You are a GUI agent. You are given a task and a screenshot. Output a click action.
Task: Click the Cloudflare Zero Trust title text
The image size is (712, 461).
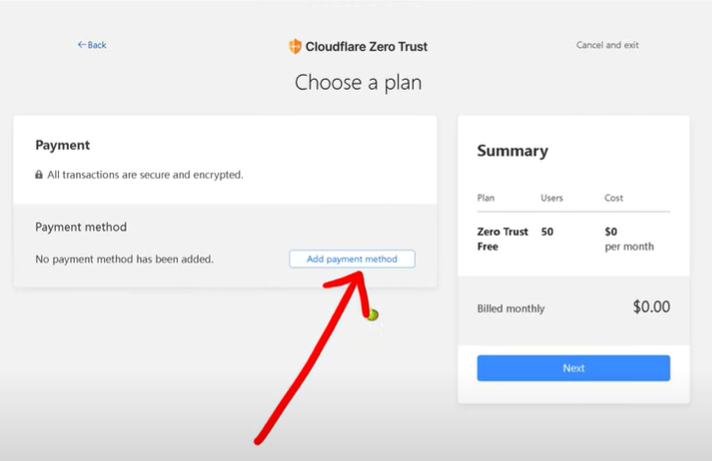coord(366,46)
